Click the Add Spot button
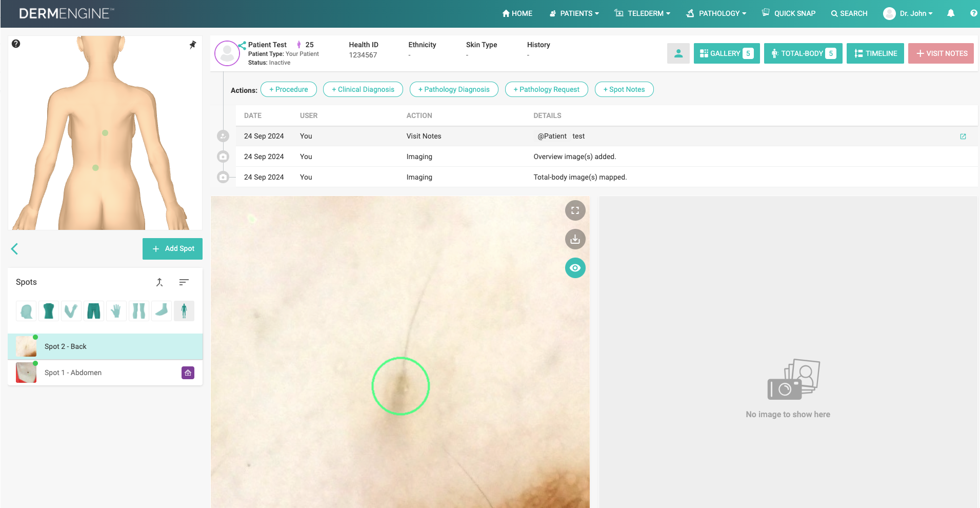Viewport: 980px width, 508px height. [x=172, y=249]
